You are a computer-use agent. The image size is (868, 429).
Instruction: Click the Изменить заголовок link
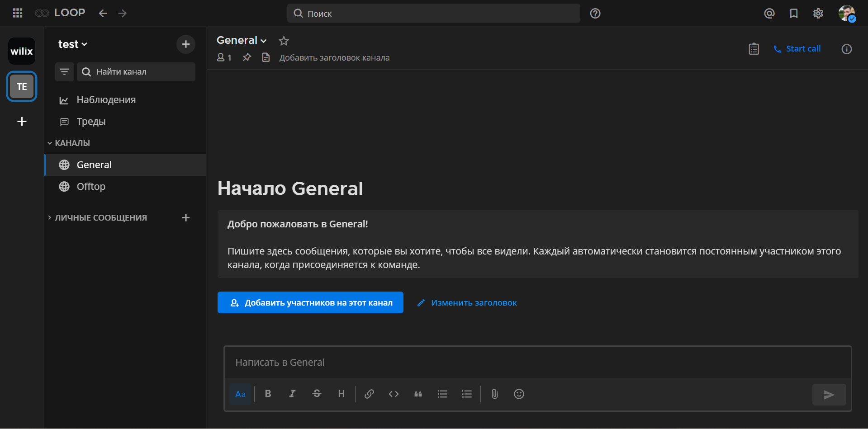tap(473, 302)
